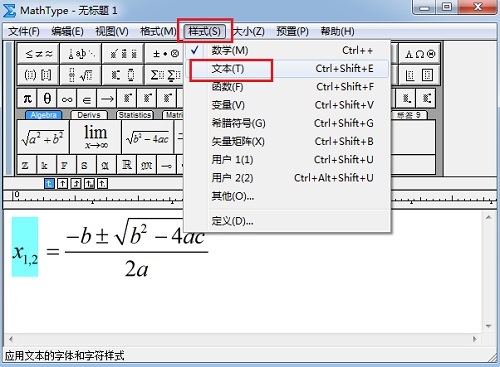Screen dimensions: 500x367
Task: Insert the square root b²−4ac expression
Action: point(148,137)
